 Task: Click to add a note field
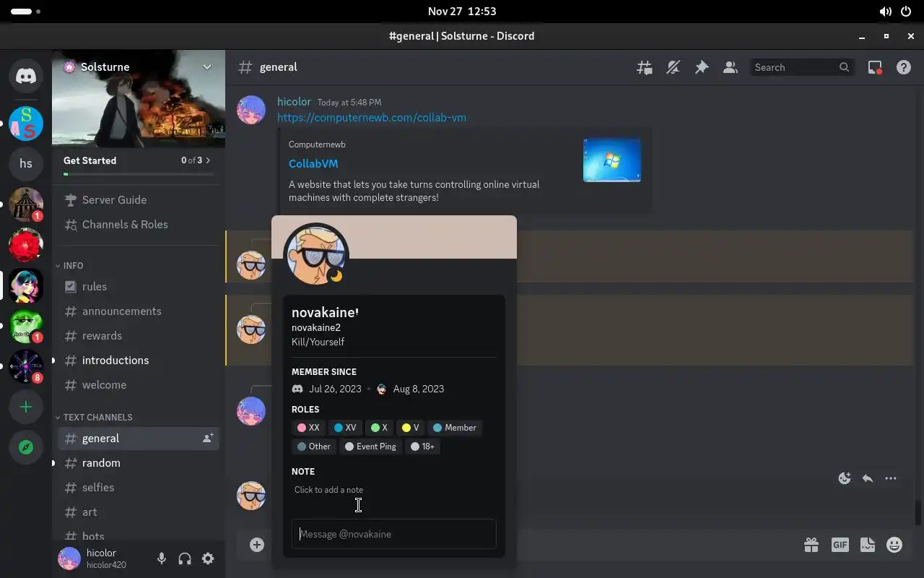394,490
